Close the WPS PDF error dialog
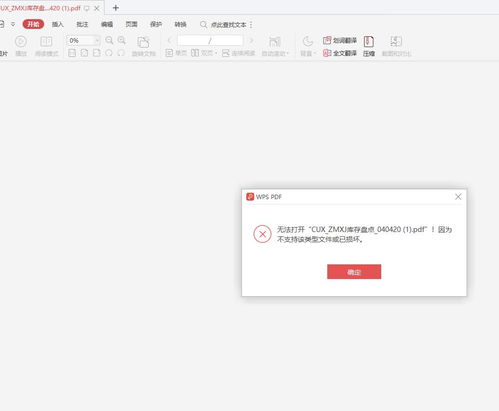Image resolution: width=499 pixels, height=411 pixels. [x=458, y=197]
